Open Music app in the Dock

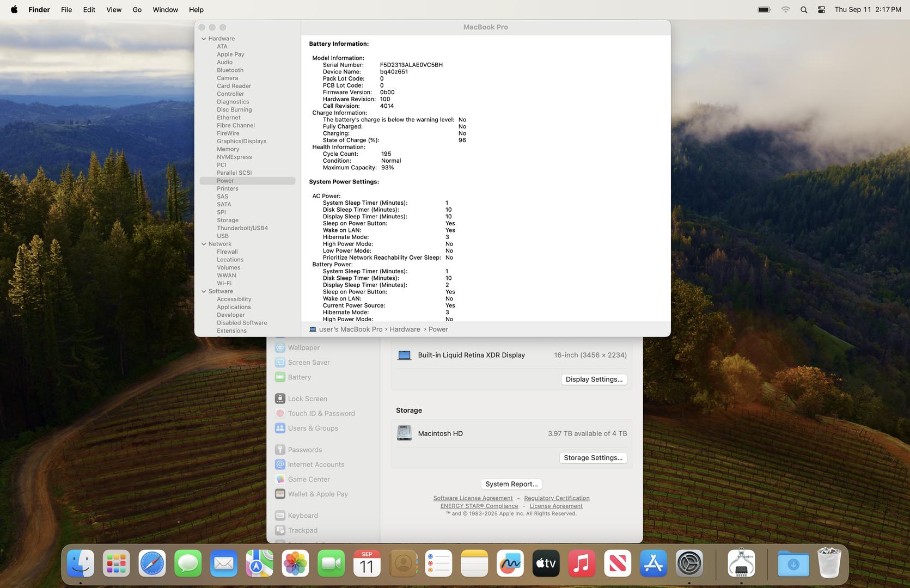[x=582, y=563]
